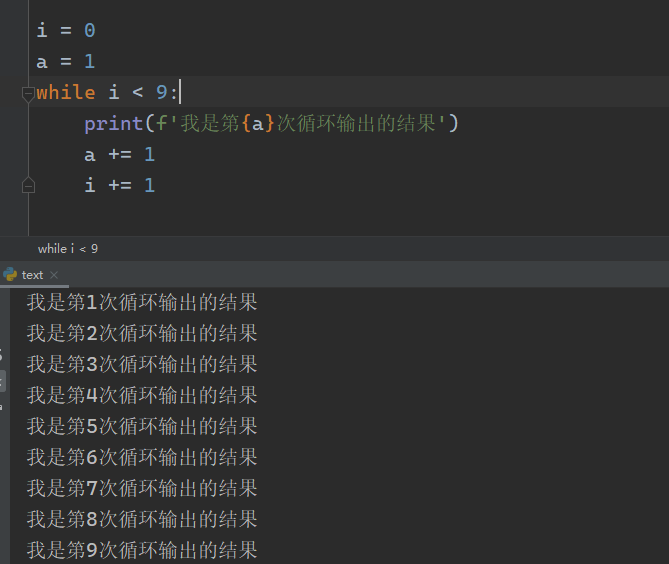Screen dimensions: 669x564
Task: Click output line 我是第8次循环输出的结果
Action: click(x=142, y=519)
